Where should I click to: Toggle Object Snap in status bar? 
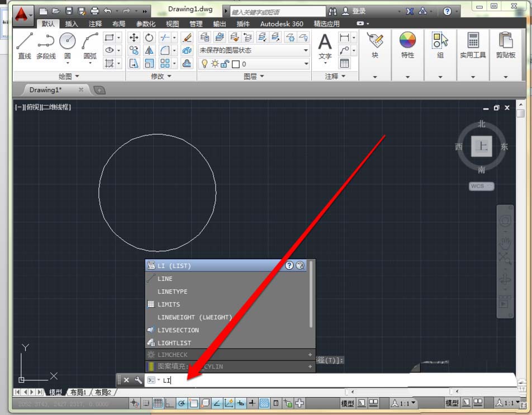(x=193, y=403)
